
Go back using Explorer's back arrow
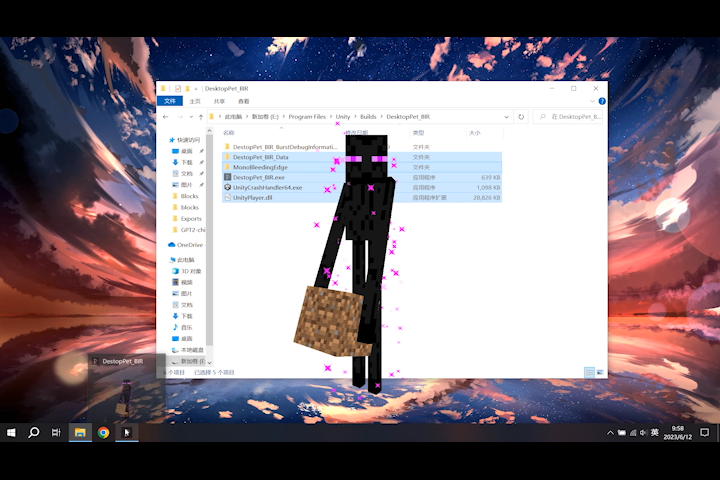coord(166,117)
